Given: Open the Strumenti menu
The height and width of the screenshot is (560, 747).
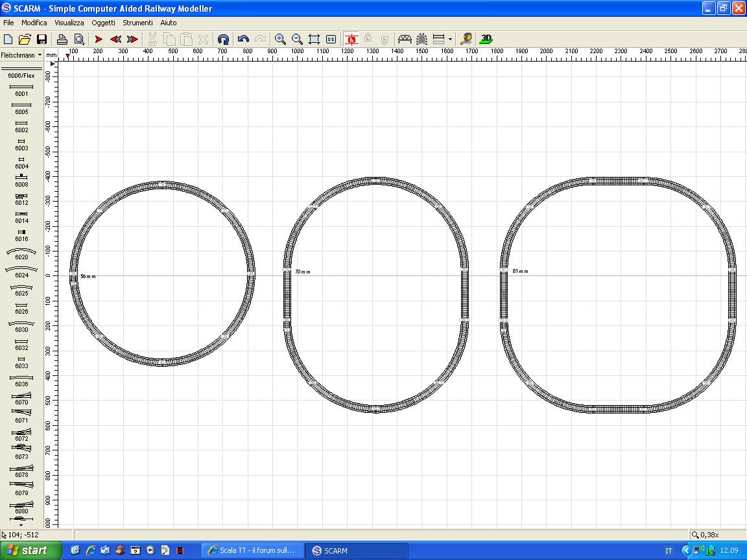Looking at the screenshot, I should point(137,23).
